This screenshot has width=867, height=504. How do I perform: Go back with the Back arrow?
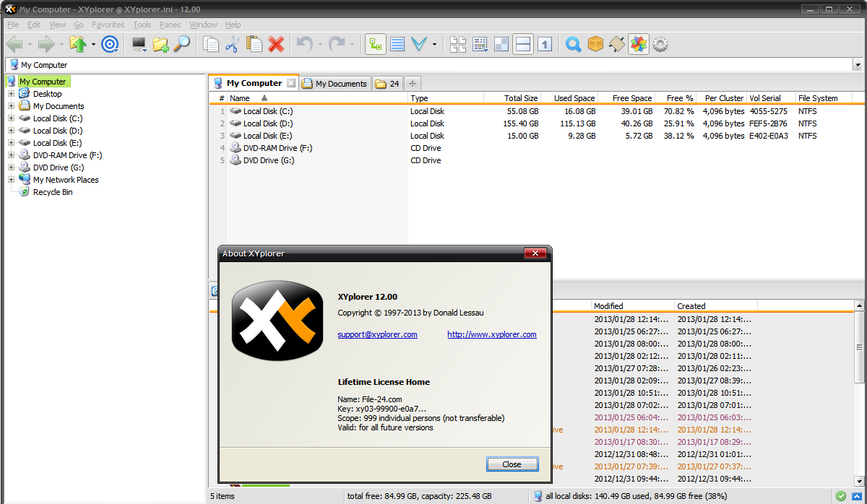click(14, 45)
